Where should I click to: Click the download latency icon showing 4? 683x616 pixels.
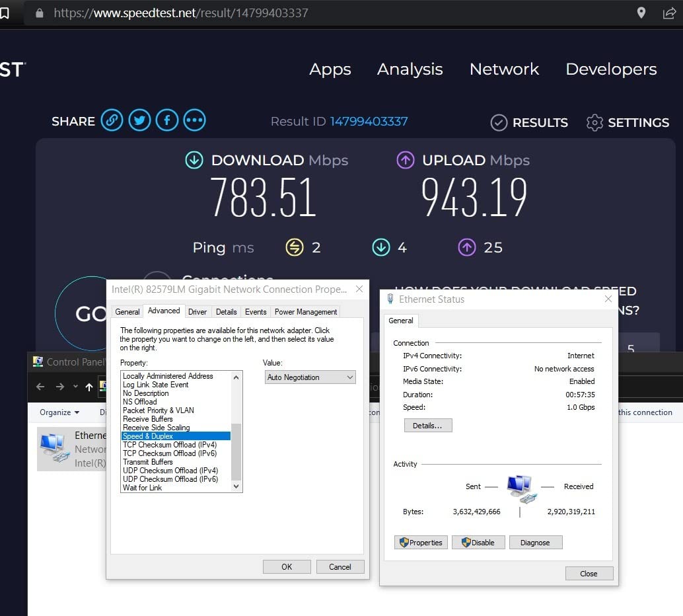coord(381,247)
